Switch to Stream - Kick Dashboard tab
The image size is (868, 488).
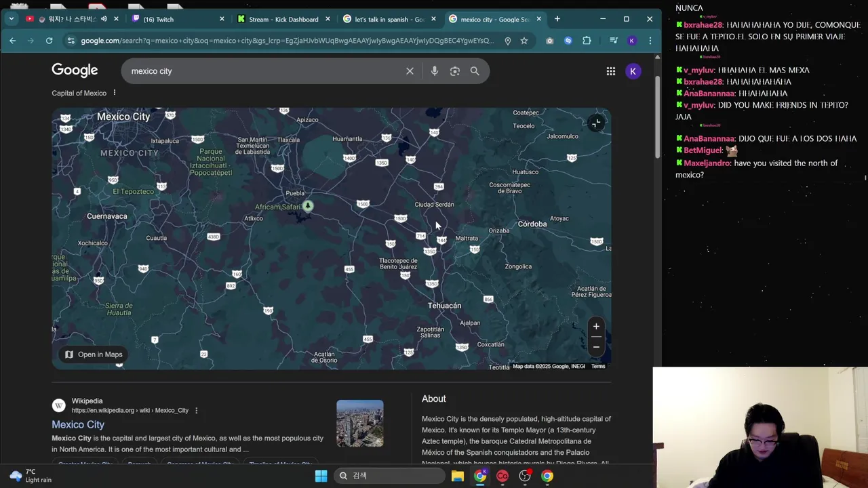(x=283, y=19)
